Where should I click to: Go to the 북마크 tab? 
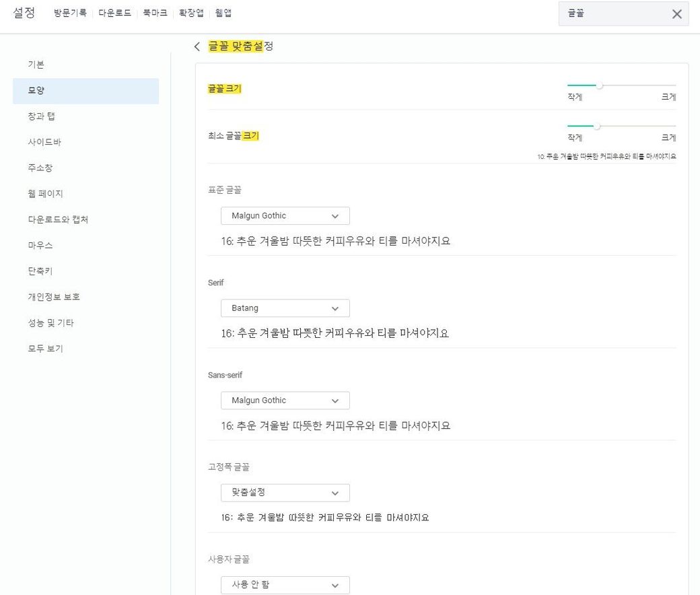(155, 13)
